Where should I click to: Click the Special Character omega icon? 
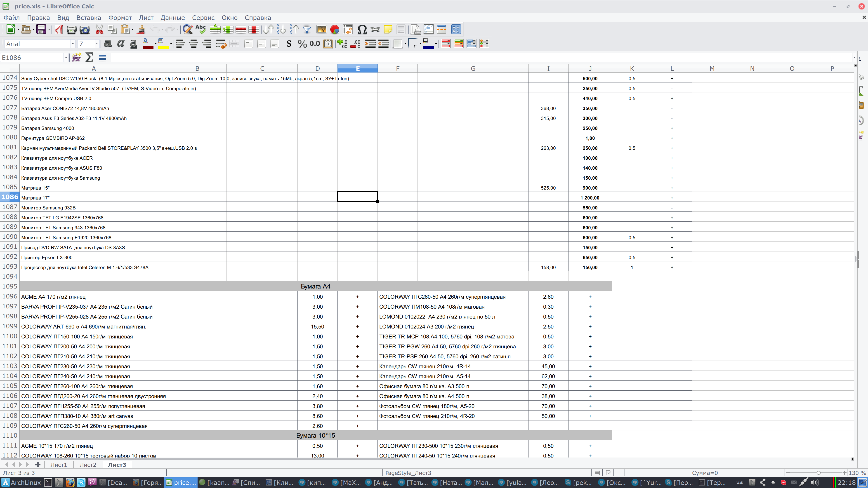click(362, 30)
